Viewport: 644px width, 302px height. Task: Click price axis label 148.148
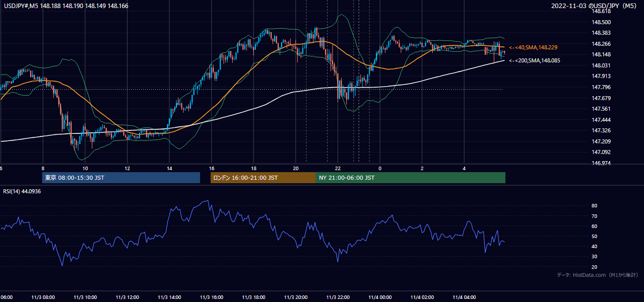click(x=602, y=54)
